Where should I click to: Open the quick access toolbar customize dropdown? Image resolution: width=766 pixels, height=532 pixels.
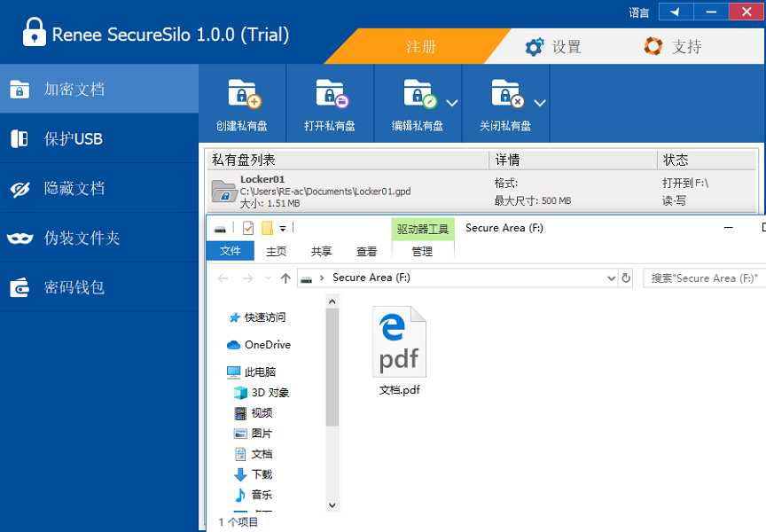282,228
